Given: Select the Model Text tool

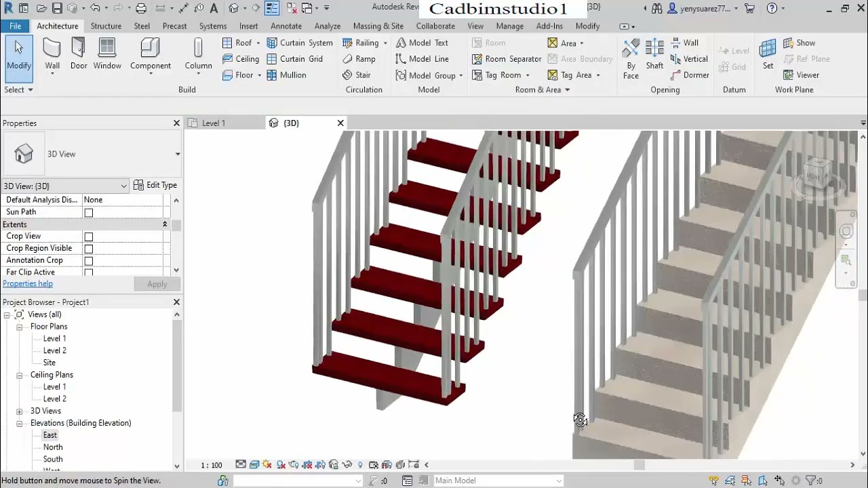Looking at the screenshot, I should coord(422,43).
